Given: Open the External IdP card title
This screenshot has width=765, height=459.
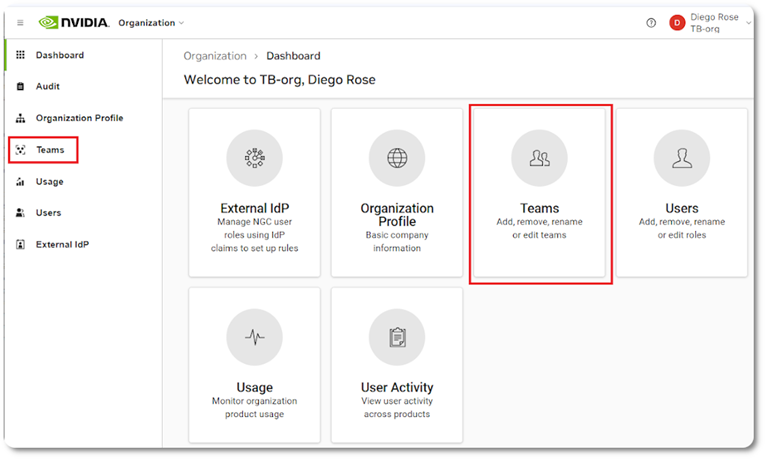Looking at the screenshot, I should coord(254,208).
